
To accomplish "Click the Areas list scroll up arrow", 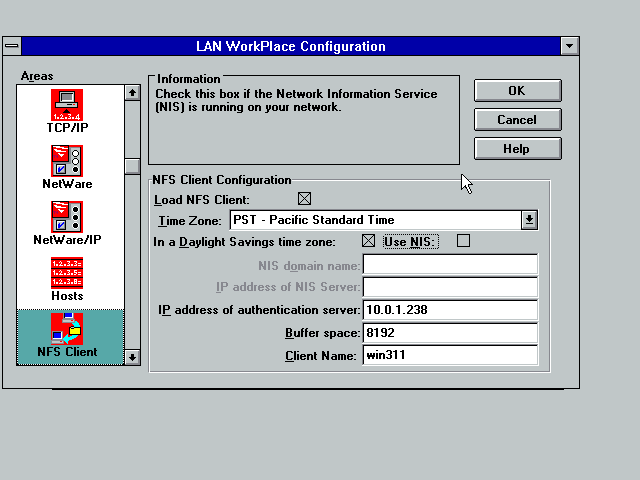I will tap(132, 93).
